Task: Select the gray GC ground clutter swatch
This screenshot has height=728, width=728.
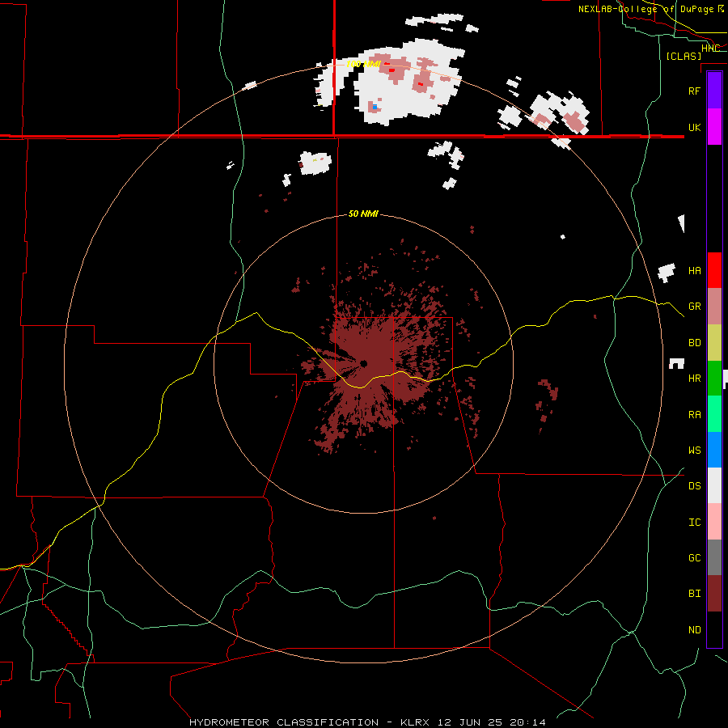Action: point(714,557)
